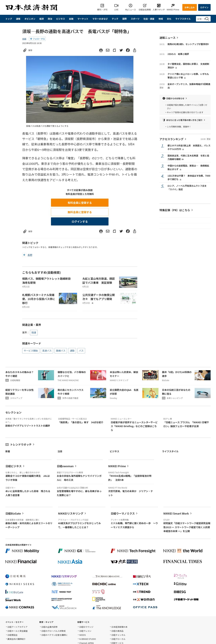Open the 人事ウオッチ icon in header

point(159,6)
